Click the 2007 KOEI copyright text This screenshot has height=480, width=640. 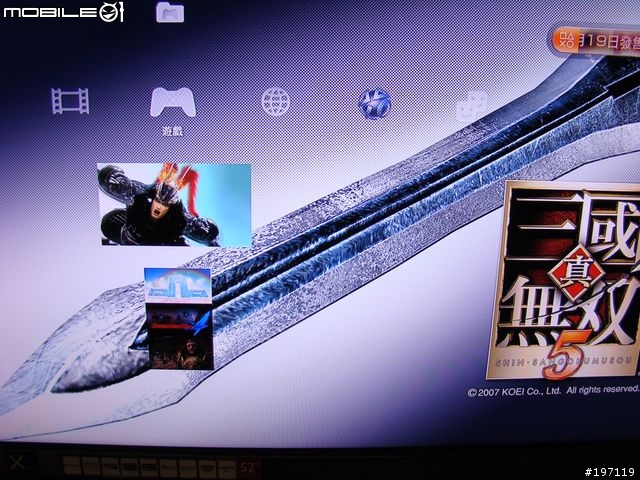(x=553, y=391)
